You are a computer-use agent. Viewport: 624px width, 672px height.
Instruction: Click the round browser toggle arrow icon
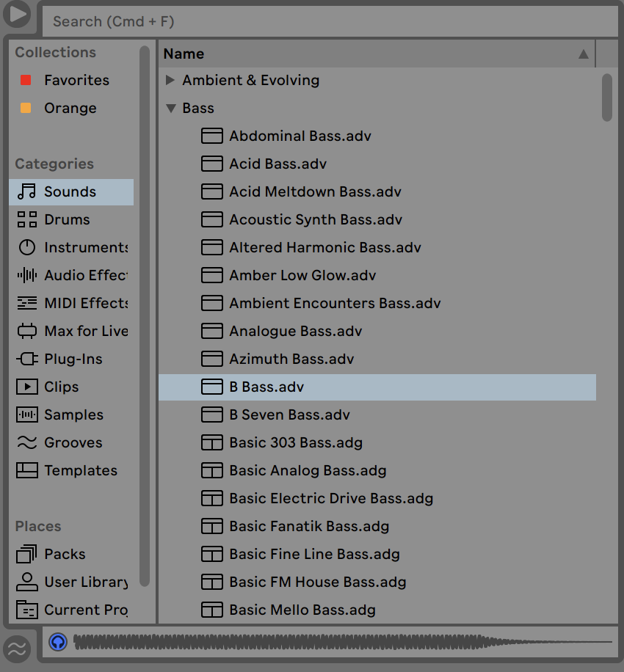point(17,14)
